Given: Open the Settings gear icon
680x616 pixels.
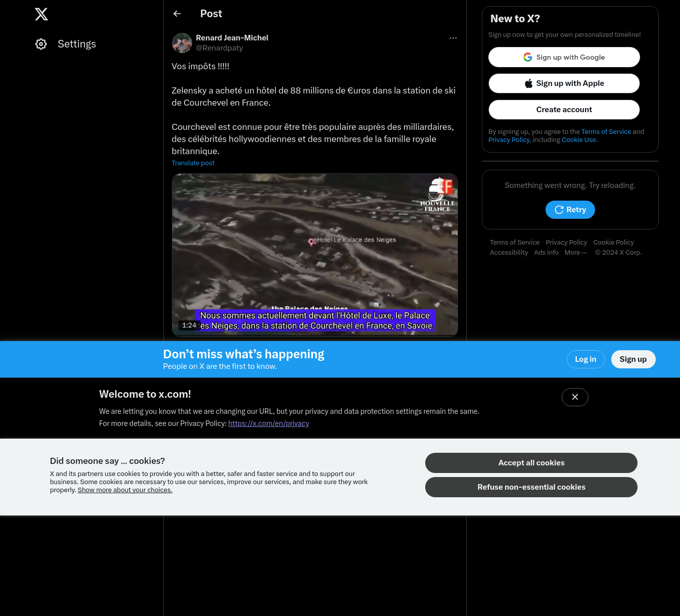Looking at the screenshot, I should pyautogui.click(x=41, y=44).
